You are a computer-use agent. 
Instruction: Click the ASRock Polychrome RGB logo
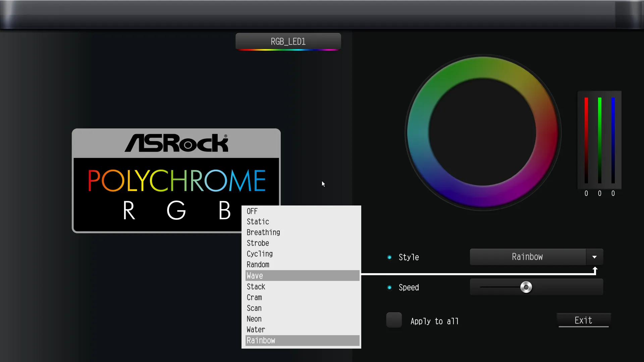pyautogui.click(x=176, y=180)
